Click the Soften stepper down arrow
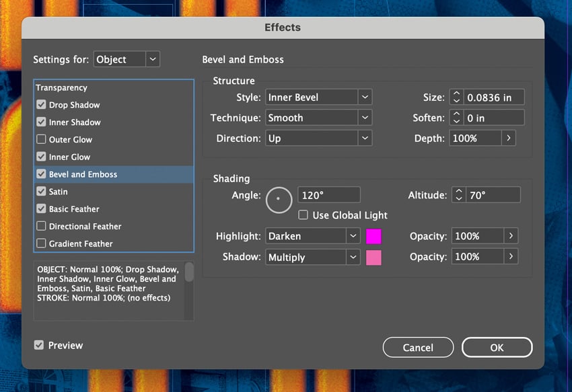572x392 pixels. point(457,120)
